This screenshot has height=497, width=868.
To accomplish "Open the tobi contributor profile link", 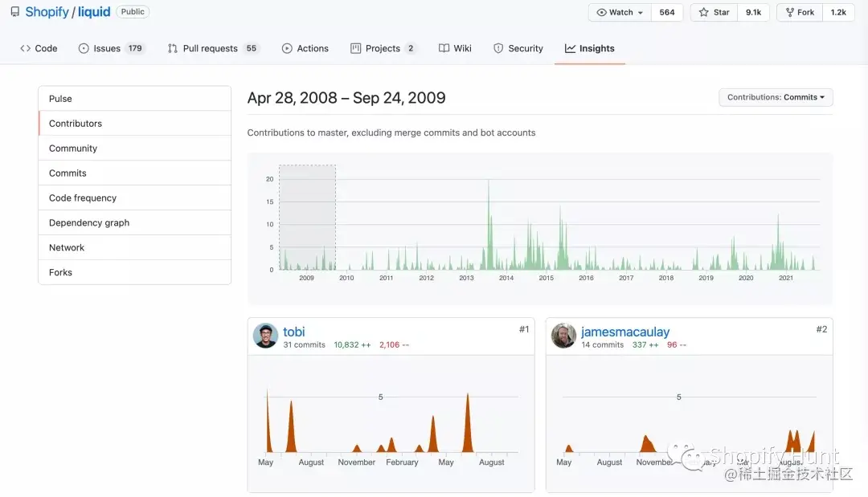I will tap(294, 332).
